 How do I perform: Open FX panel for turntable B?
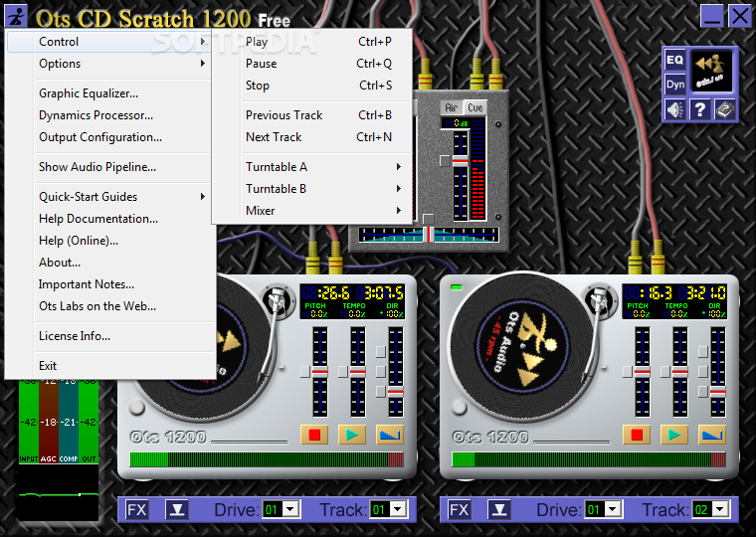[x=459, y=509]
